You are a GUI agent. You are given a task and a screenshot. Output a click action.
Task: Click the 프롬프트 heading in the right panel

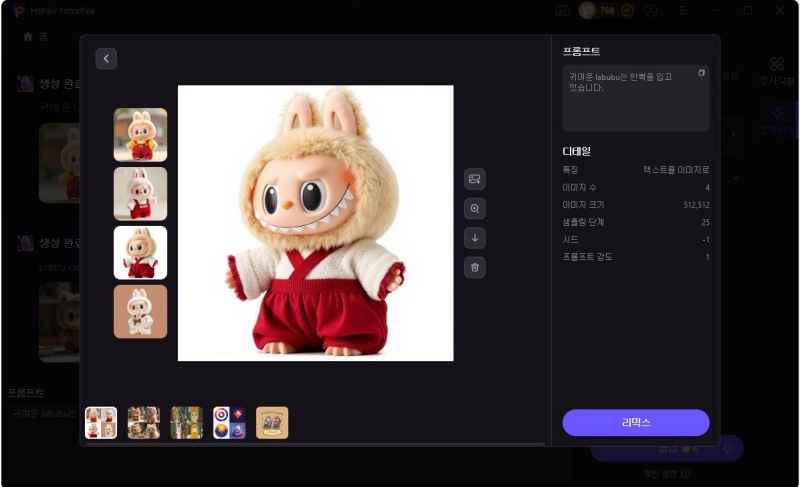(x=581, y=51)
